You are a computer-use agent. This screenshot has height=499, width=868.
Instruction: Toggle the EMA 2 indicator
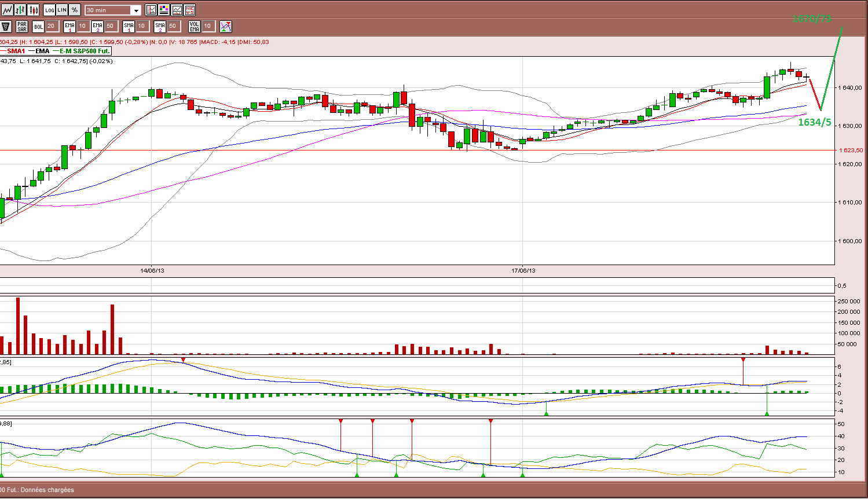click(97, 26)
